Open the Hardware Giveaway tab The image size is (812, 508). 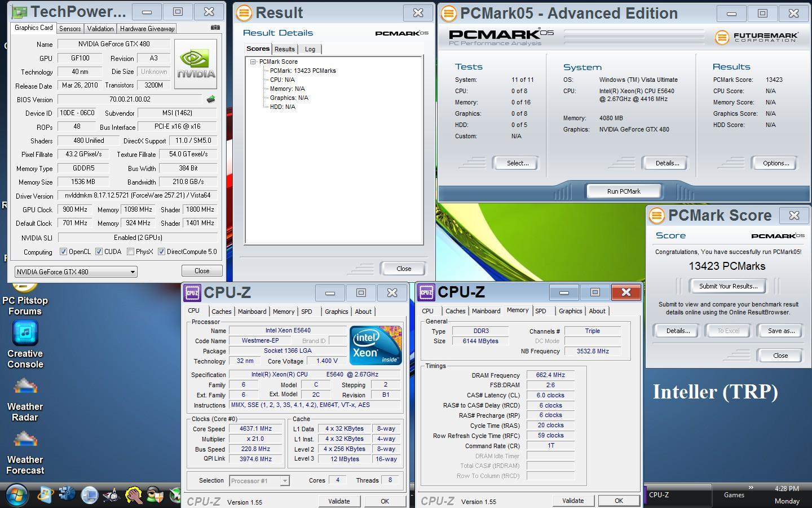(x=147, y=28)
